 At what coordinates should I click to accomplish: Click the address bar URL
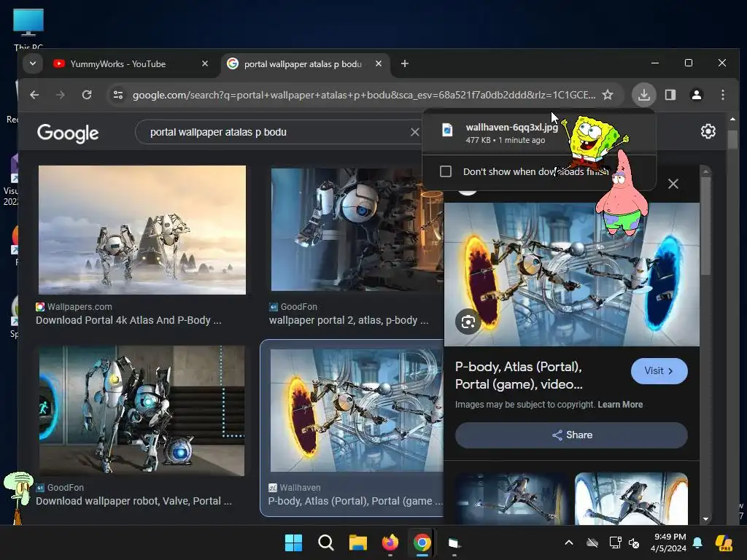click(x=364, y=95)
